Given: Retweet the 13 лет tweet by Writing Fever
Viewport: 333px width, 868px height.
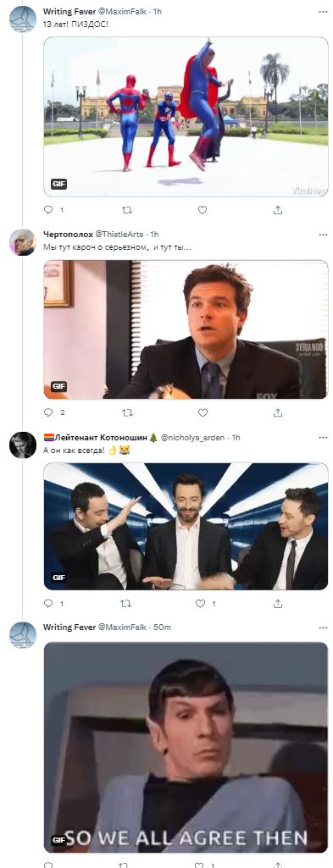Looking at the screenshot, I should (127, 210).
